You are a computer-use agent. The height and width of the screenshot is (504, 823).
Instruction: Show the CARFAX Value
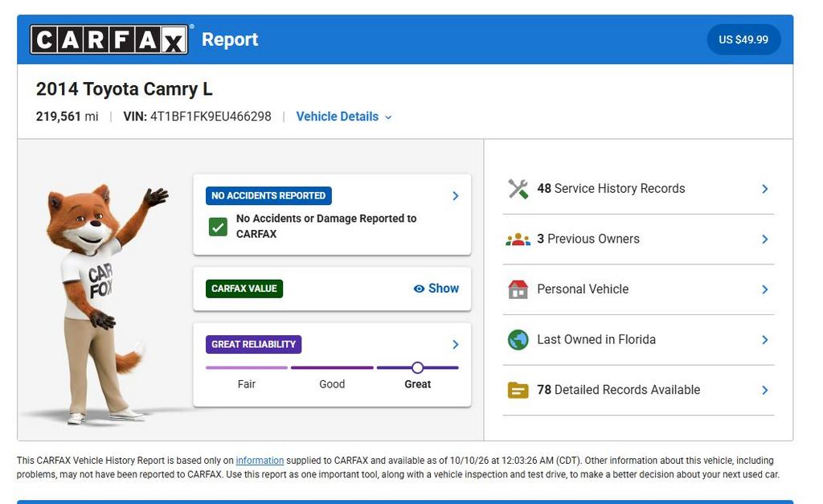click(436, 289)
